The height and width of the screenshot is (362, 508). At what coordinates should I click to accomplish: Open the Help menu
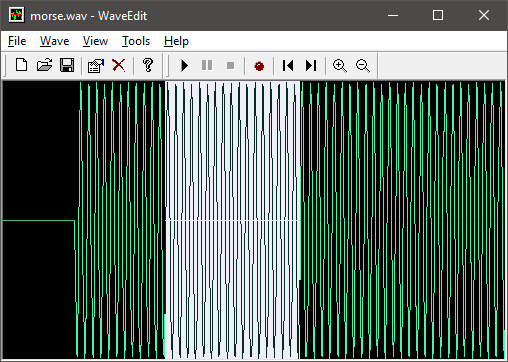tap(176, 41)
